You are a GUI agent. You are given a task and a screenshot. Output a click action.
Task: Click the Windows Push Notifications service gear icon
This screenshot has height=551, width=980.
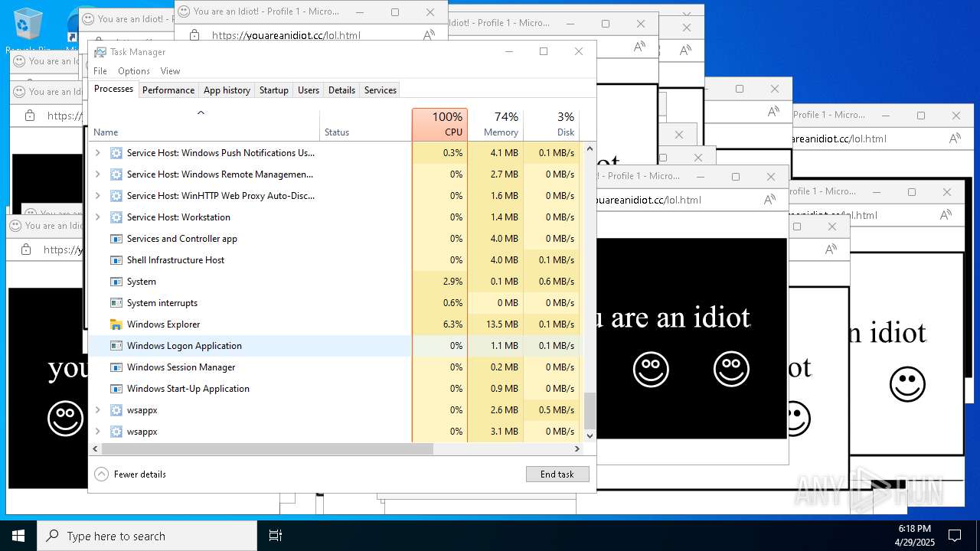[x=116, y=153]
